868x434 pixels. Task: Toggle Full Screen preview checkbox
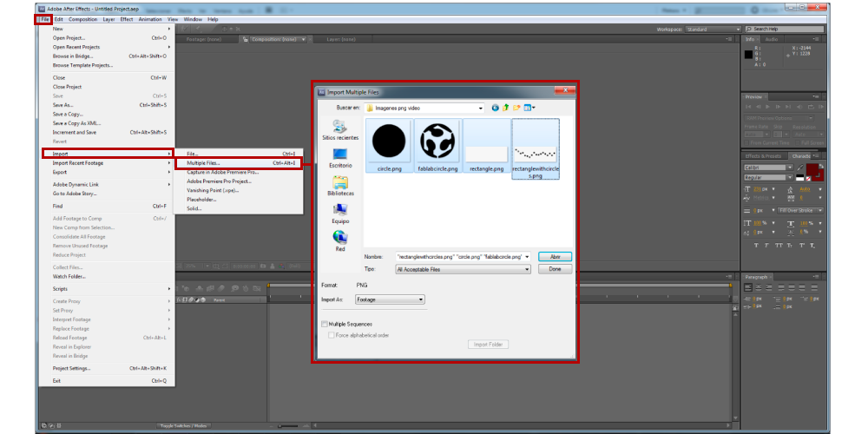point(797,143)
